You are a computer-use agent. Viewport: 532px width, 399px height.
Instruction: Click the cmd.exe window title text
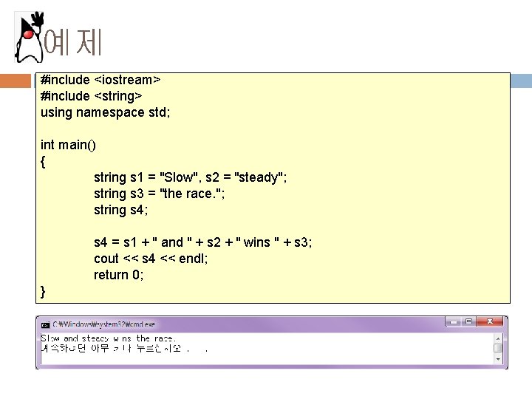click(x=104, y=324)
